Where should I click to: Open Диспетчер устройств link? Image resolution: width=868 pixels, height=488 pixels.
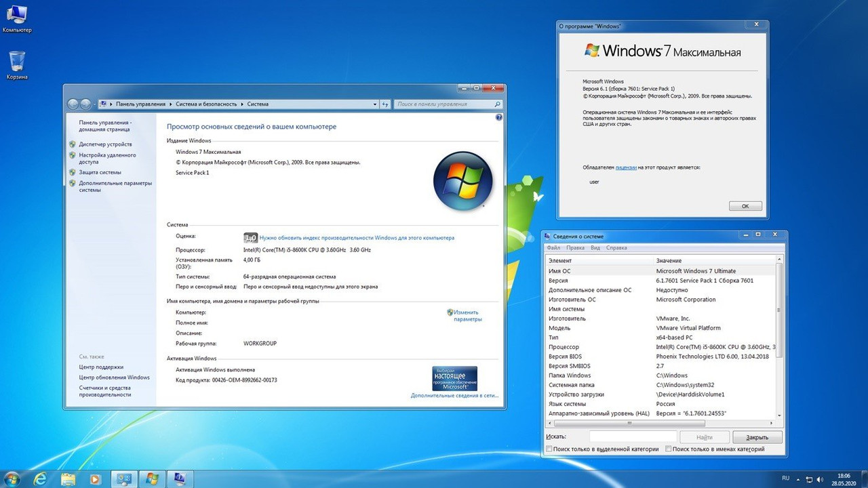(x=105, y=144)
